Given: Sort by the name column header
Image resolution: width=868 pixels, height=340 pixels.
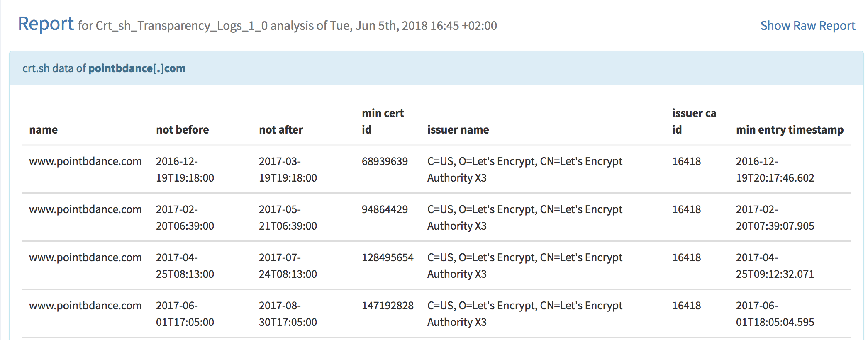Looking at the screenshot, I should (43, 129).
